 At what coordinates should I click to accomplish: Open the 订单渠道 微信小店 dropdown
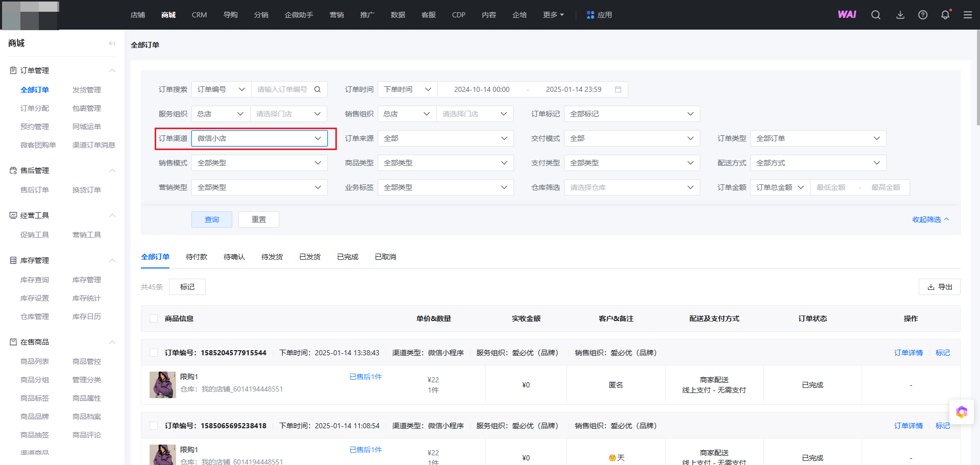(x=259, y=138)
